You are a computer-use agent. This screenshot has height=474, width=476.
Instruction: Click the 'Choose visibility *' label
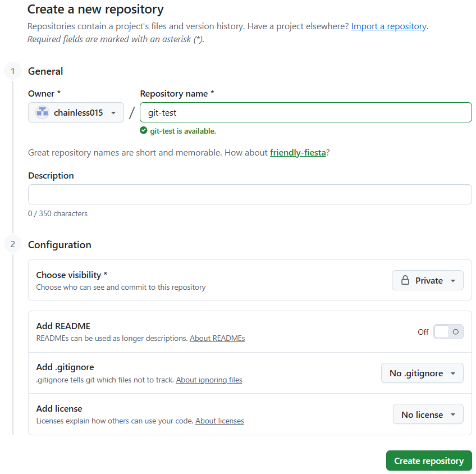(72, 275)
